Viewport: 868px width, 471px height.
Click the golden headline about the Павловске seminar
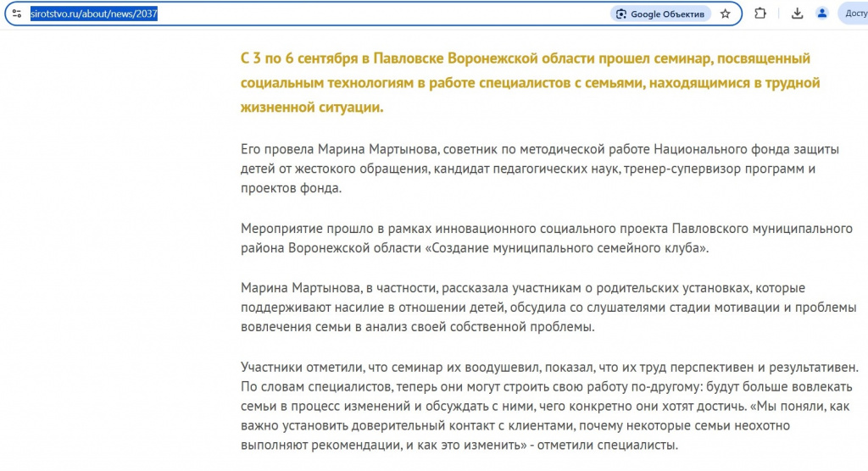pyautogui.click(x=530, y=82)
